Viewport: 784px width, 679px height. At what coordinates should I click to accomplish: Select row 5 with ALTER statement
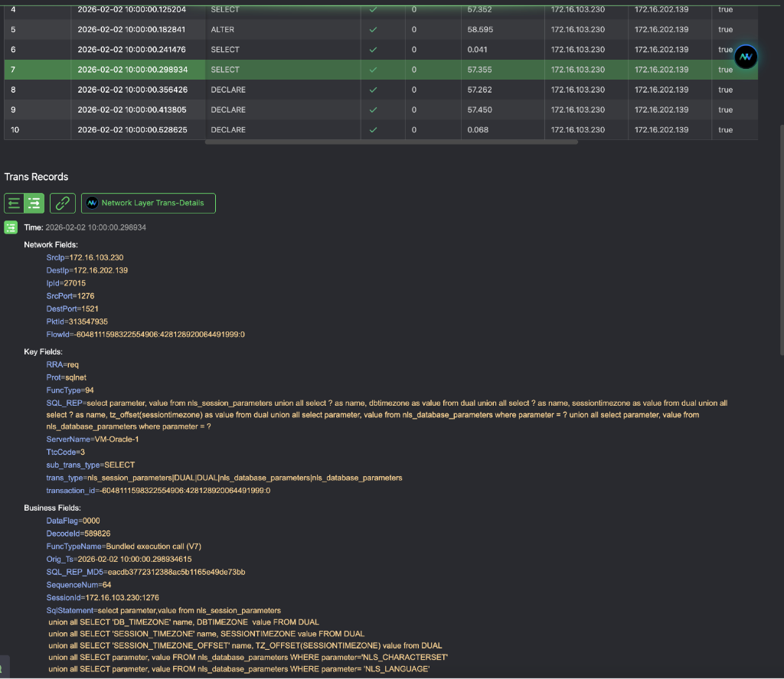(x=381, y=30)
